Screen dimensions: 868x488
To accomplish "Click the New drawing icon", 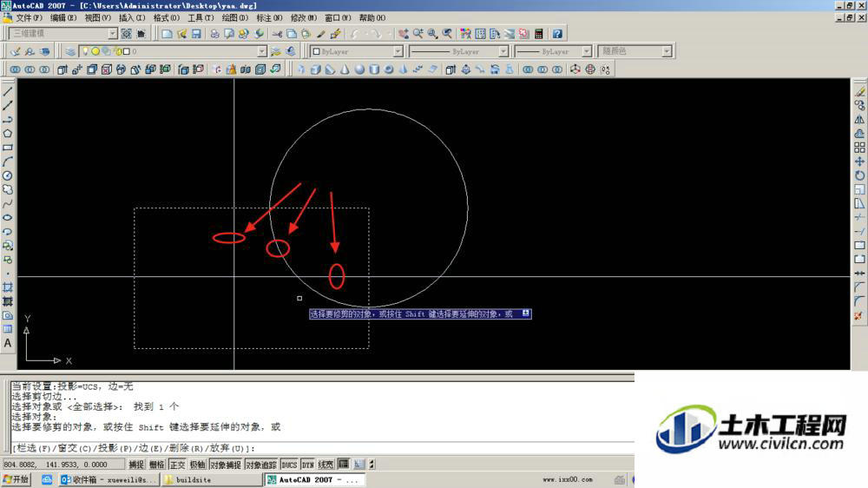I will [x=167, y=34].
